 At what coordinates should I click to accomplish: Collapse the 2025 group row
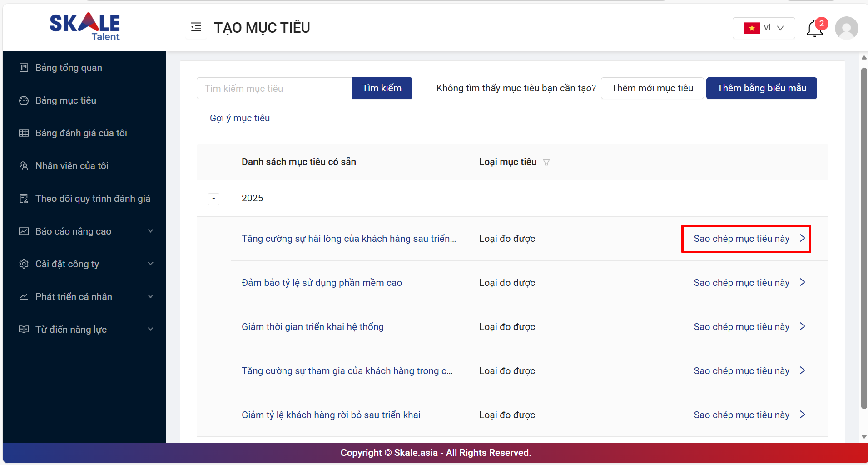[213, 199]
